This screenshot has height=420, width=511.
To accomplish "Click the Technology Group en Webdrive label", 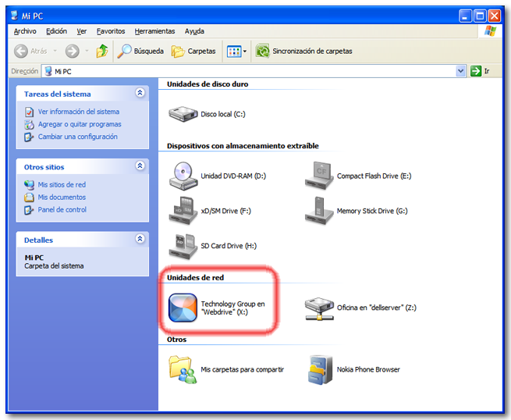I will (232, 308).
